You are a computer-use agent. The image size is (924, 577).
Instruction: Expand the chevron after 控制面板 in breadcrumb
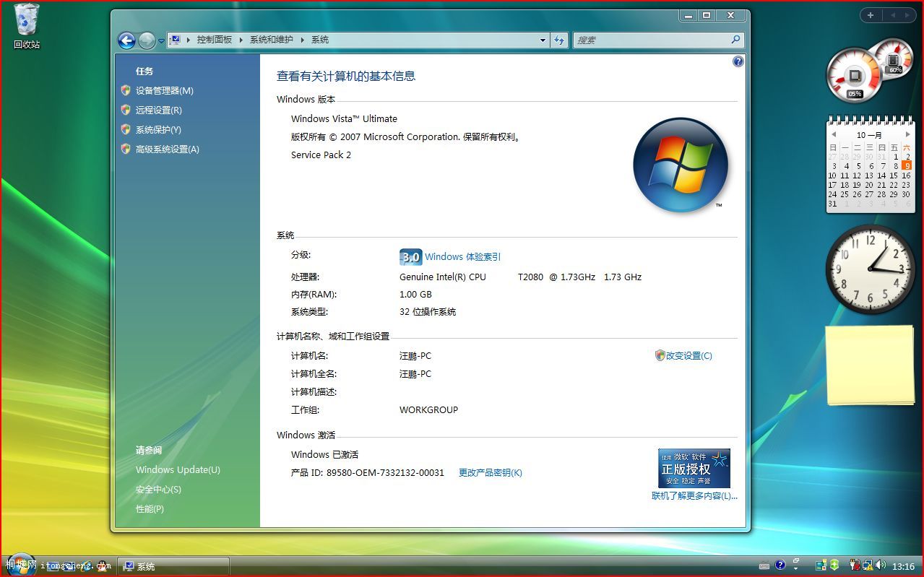click(241, 40)
